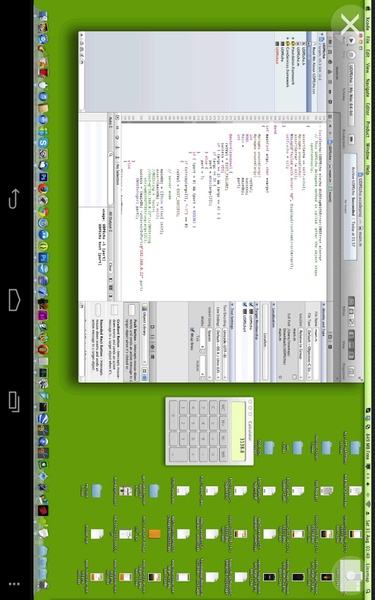Open the File menu

pyautogui.click(x=368, y=41)
